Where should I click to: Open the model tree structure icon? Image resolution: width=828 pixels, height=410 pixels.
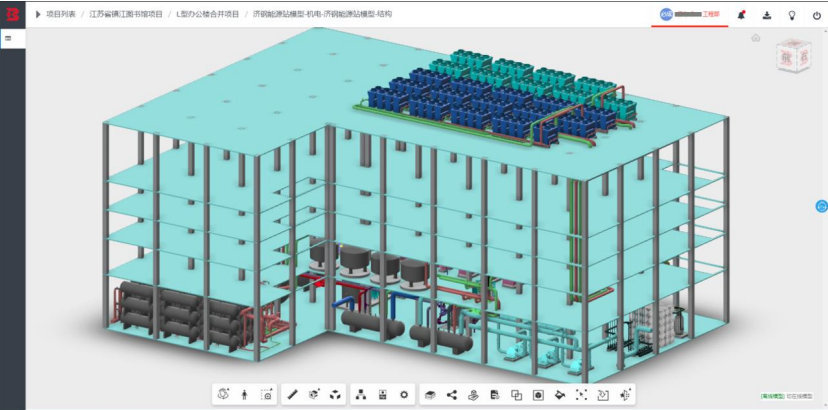[361, 394]
